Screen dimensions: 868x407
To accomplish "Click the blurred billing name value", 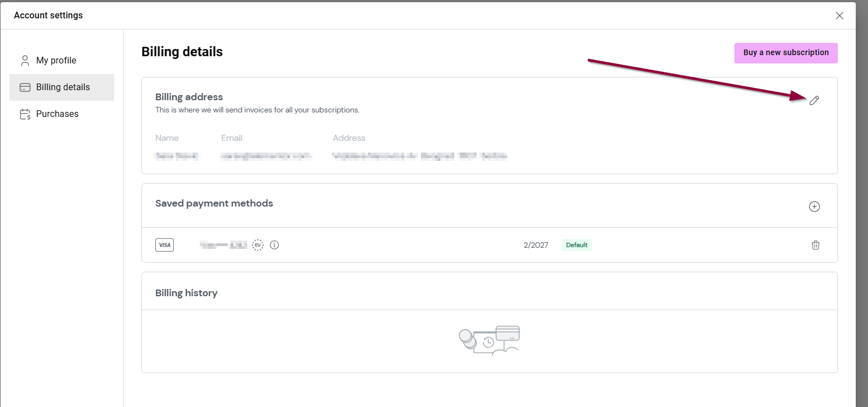I will [x=176, y=156].
